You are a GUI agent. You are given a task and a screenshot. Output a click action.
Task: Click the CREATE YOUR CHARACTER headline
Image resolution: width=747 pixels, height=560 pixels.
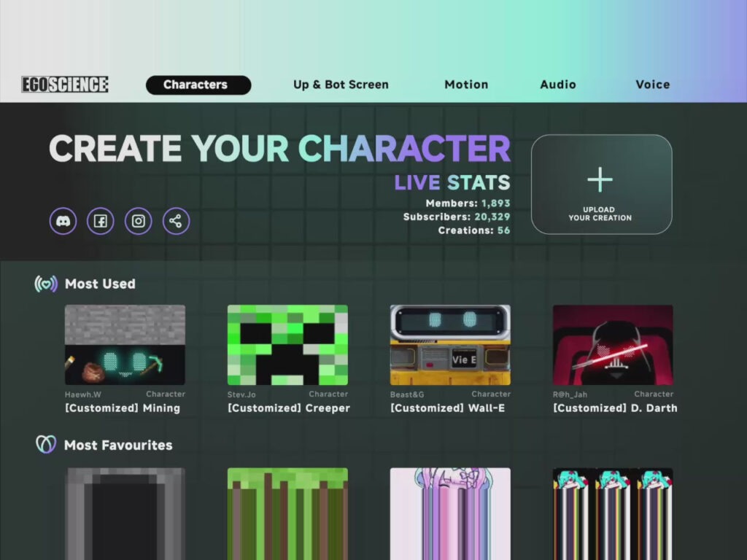point(279,148)
